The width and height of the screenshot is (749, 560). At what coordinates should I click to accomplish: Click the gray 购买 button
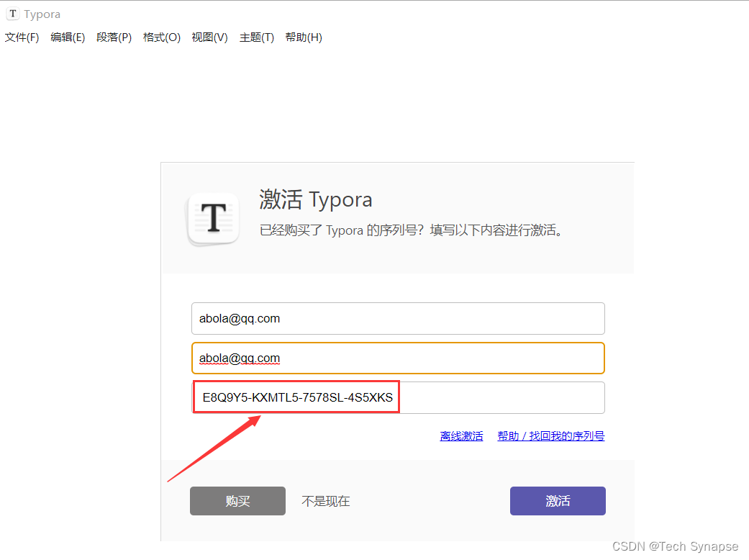[x=237, y=501]
